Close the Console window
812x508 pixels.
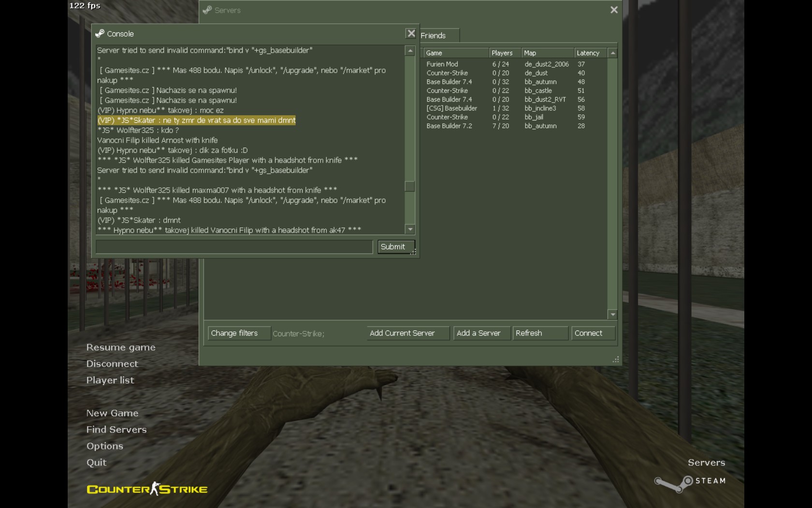pyautogui.click(x=411, y=33)
